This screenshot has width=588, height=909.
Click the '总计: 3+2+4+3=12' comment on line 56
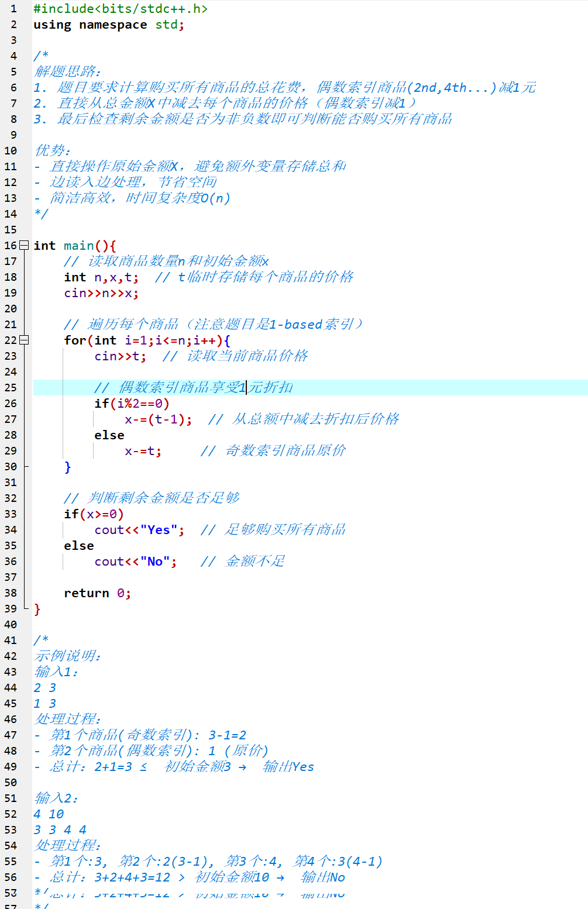[109, 877]
